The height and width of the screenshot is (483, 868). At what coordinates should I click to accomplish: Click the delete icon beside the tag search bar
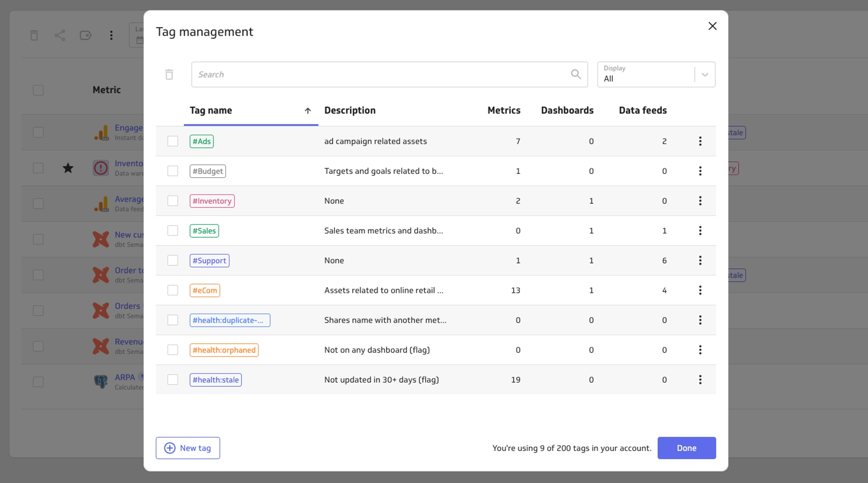pyautogui.click(x=170, y=74)
